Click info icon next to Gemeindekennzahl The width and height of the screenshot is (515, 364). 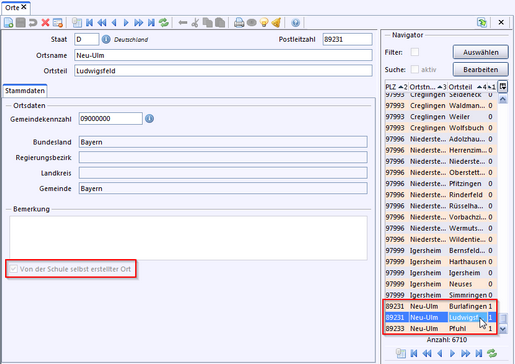pyautogui.click(x=150, y=119)
